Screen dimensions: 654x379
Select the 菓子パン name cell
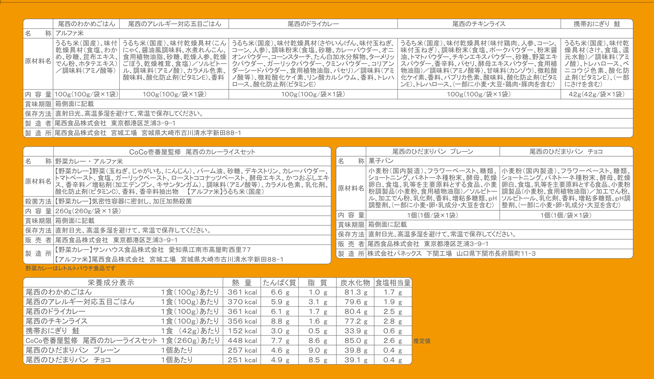coord(381,161)
